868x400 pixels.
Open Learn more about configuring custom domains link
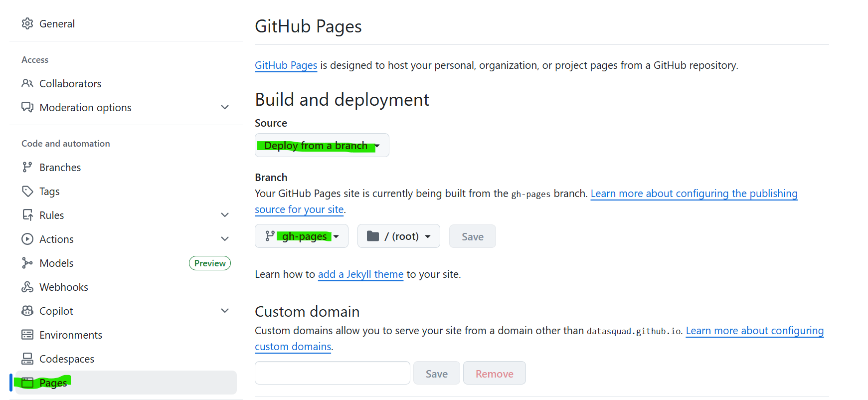[x=754, y=331]
